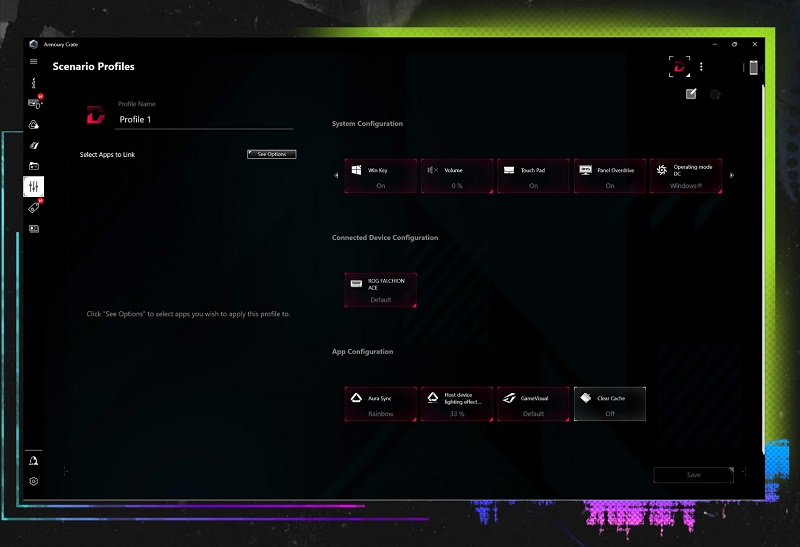This screenshot has width=800, height=547.
Task: Open the ROG FALCHION ACE device tile
Action: 381,290
